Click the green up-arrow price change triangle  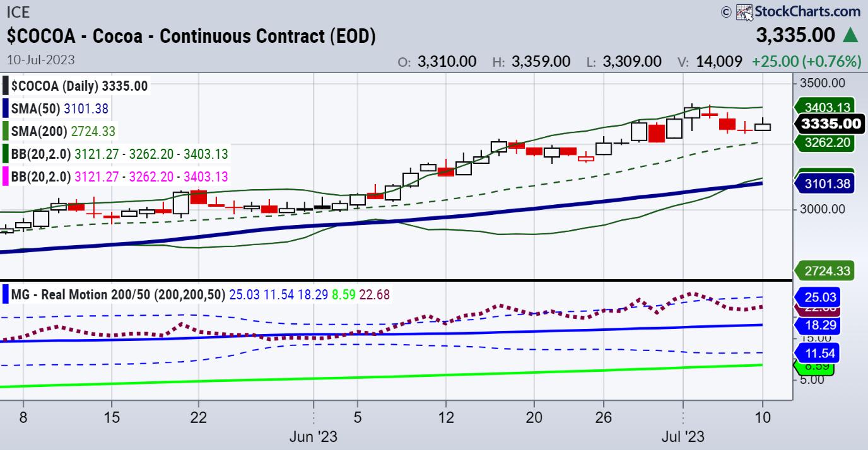850,35
